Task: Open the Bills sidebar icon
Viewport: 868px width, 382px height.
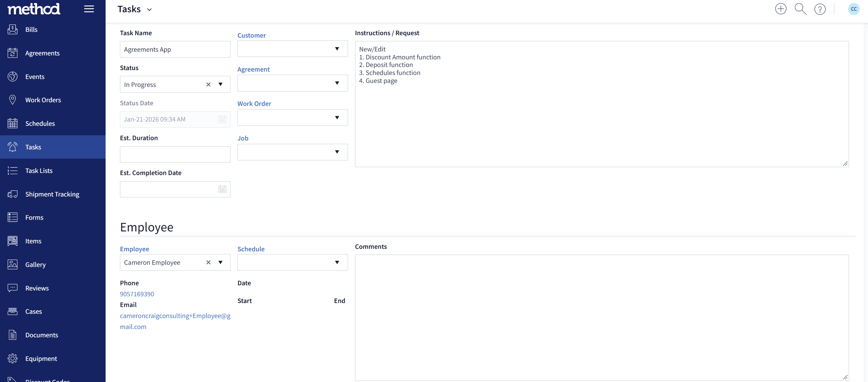Action: pyautogui.click(x=13, y=29)
